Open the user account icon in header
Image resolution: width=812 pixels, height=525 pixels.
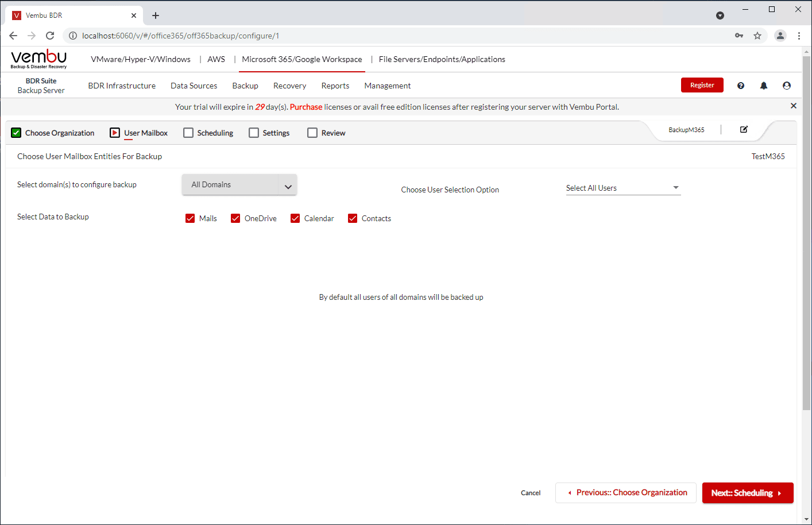tap(787, 86)
